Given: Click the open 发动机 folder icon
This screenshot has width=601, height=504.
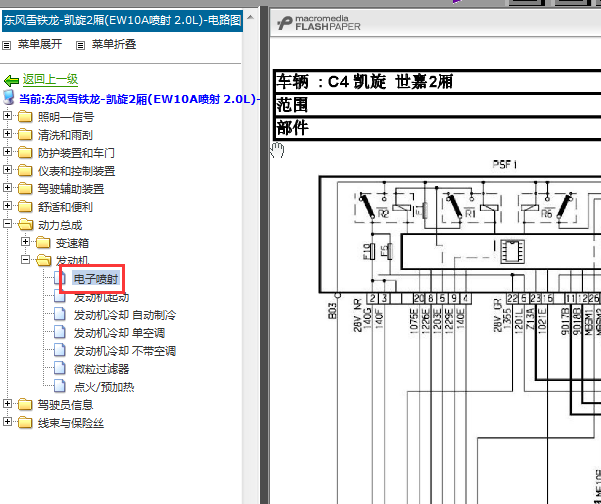Looking at the screenshot, I should (44, 261).
